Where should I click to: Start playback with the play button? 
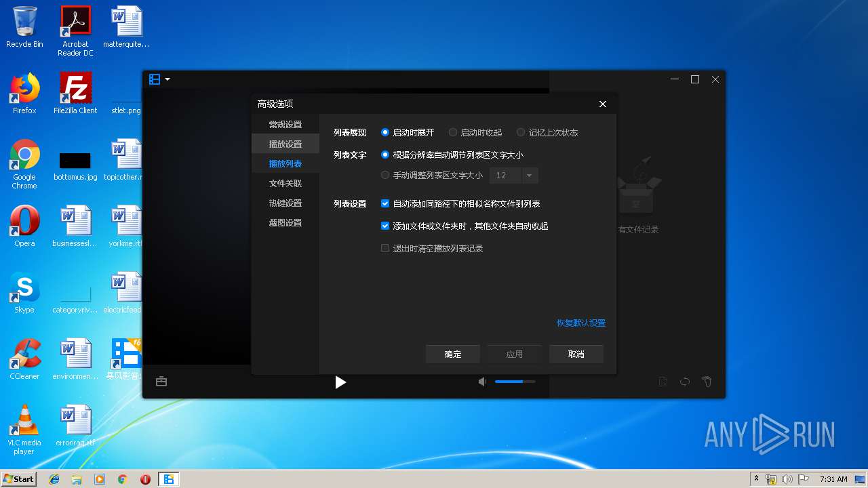340,382
